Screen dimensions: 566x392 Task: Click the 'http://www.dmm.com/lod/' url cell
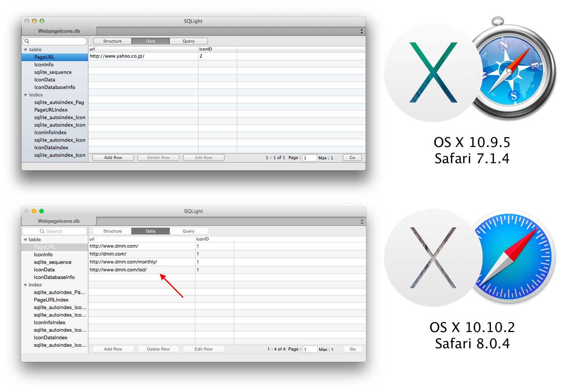tap(142, 270)
